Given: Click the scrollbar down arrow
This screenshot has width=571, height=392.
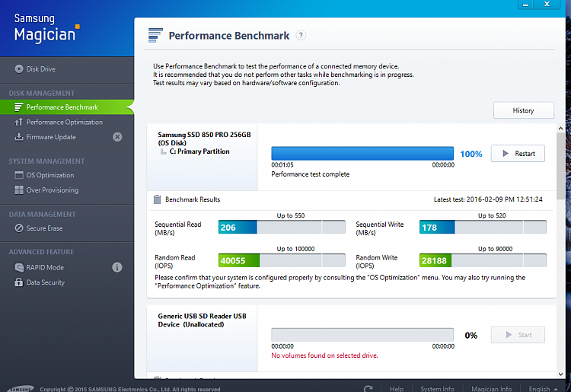Looking at the screenshot, I should pyautogui.click(x=560, y=374).
